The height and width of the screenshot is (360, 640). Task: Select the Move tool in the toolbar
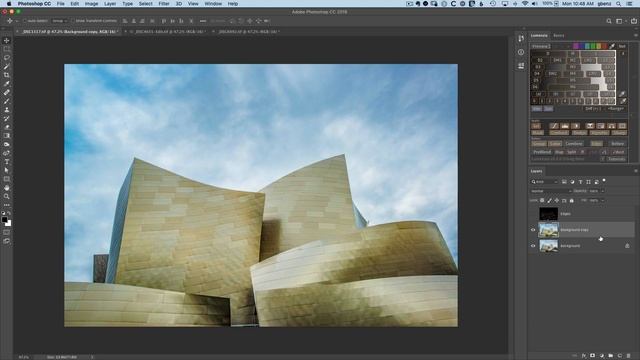coord(7,40)
